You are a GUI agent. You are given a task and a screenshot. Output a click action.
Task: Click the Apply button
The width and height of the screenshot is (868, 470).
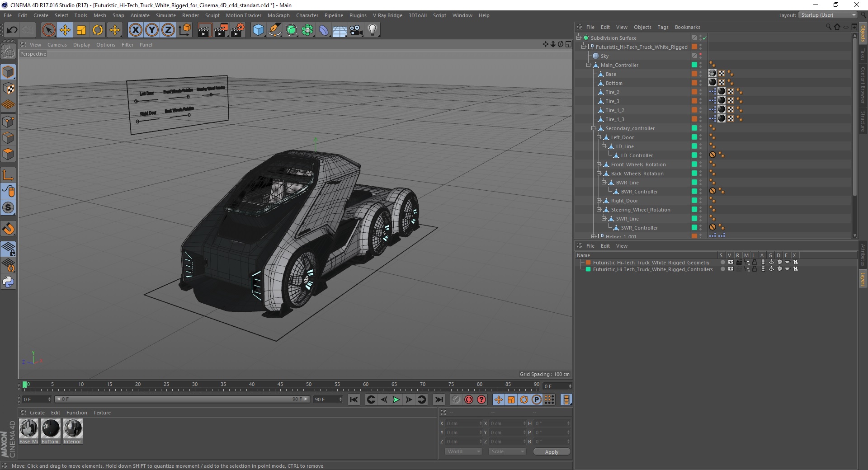(x=552, y=451)
